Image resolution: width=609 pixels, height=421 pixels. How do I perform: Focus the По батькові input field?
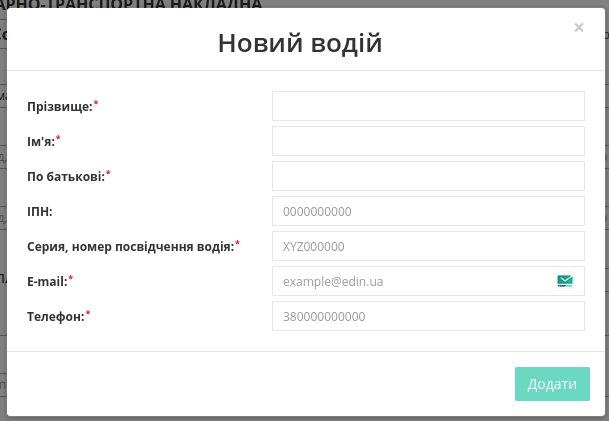click(x=428, y=176)
